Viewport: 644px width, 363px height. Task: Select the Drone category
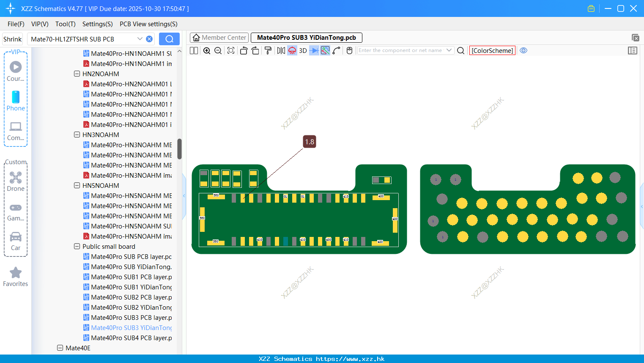pyautogui.click(x=16, y=181)
